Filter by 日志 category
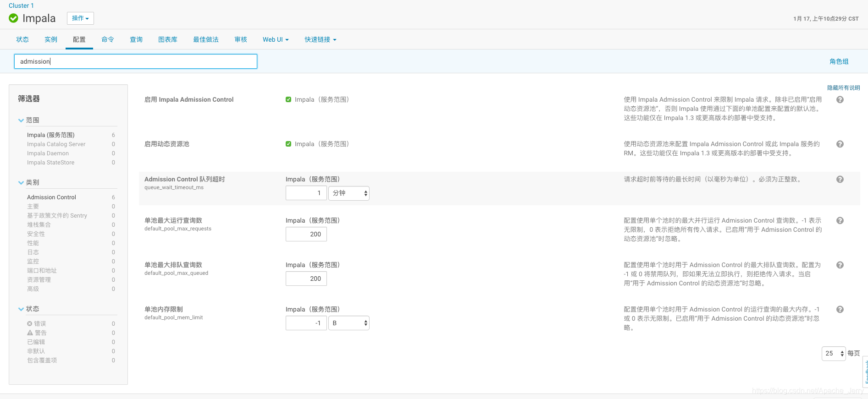The width and height of the screenshot is (868, 399). [x=33, y=252]
